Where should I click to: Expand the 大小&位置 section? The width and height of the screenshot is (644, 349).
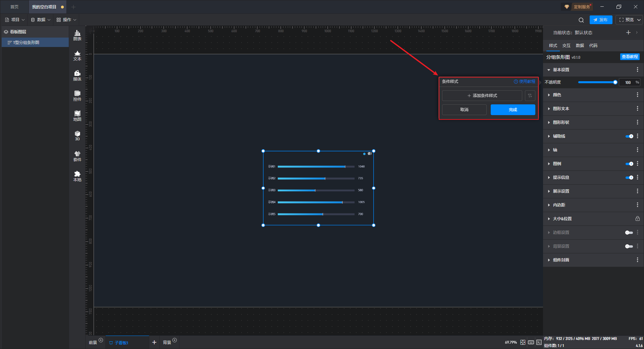click(x=549, y=219)
